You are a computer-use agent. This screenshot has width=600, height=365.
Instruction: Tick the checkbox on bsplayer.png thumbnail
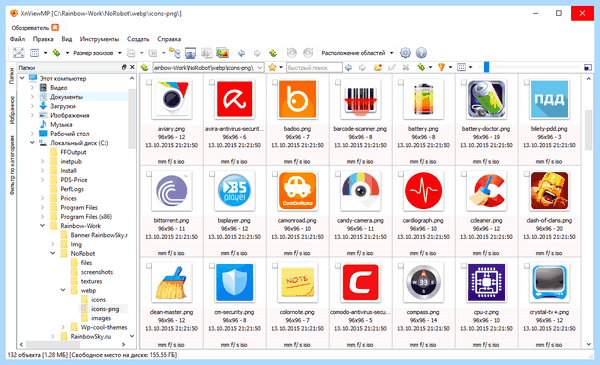212,174
